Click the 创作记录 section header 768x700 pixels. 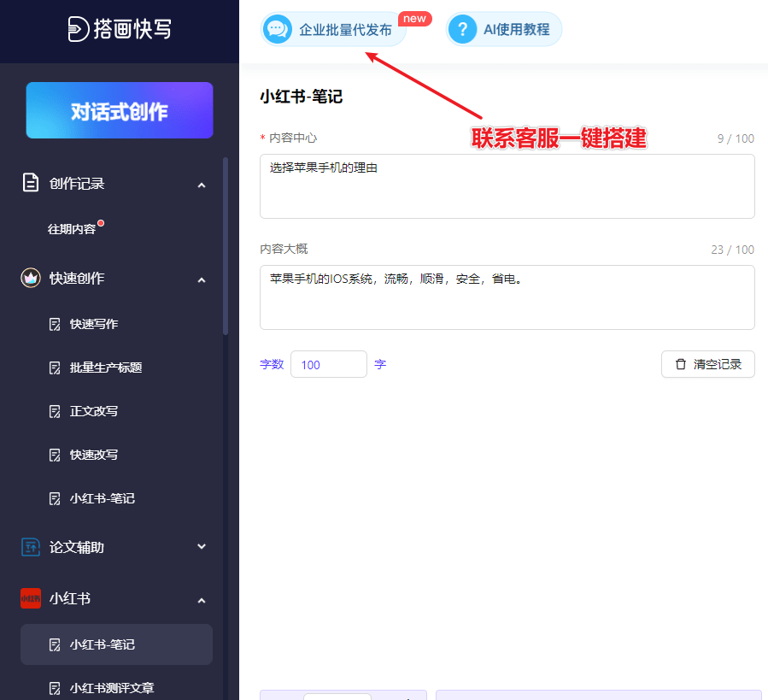point(116,183)
